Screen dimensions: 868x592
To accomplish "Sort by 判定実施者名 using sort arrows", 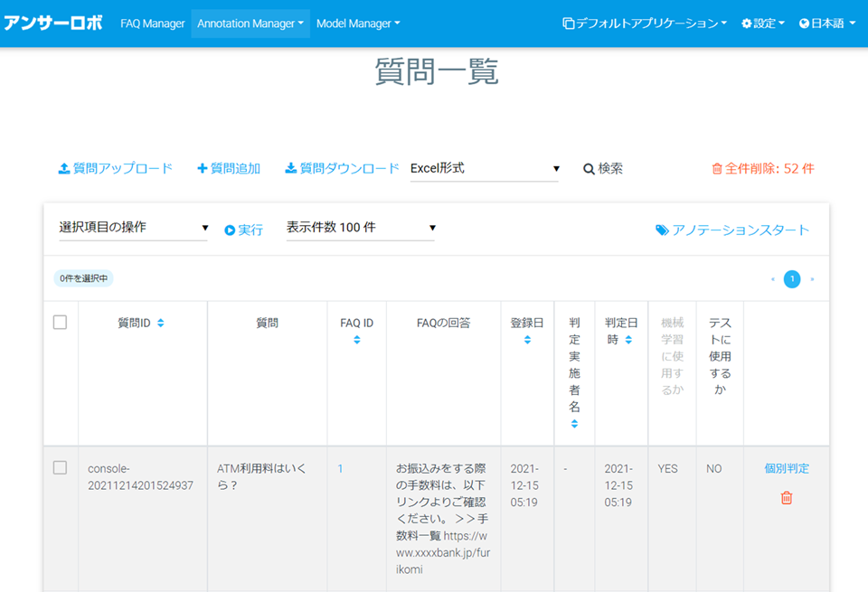I will coord(575,424).
